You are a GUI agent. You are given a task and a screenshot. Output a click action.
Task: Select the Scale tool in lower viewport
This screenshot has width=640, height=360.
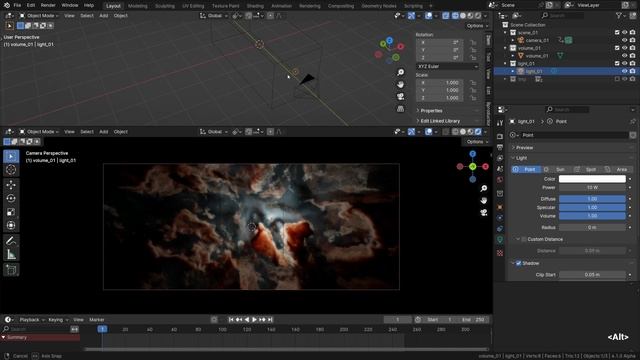(11, 212)
